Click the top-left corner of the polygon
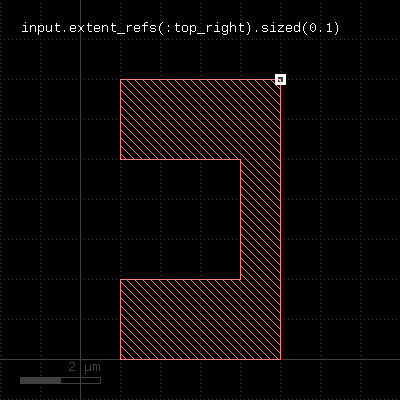Screen dimensions: 400x400 pos(120,79)
